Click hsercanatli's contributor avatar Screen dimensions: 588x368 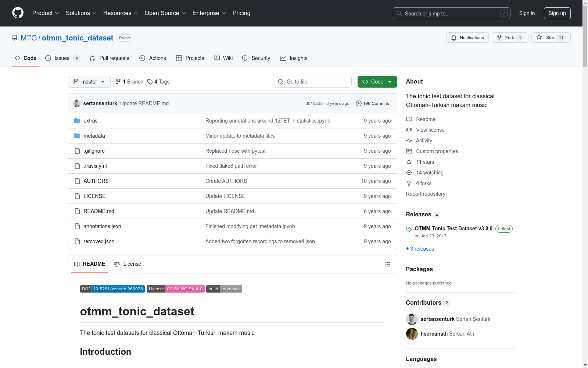[x=412, y=334]
